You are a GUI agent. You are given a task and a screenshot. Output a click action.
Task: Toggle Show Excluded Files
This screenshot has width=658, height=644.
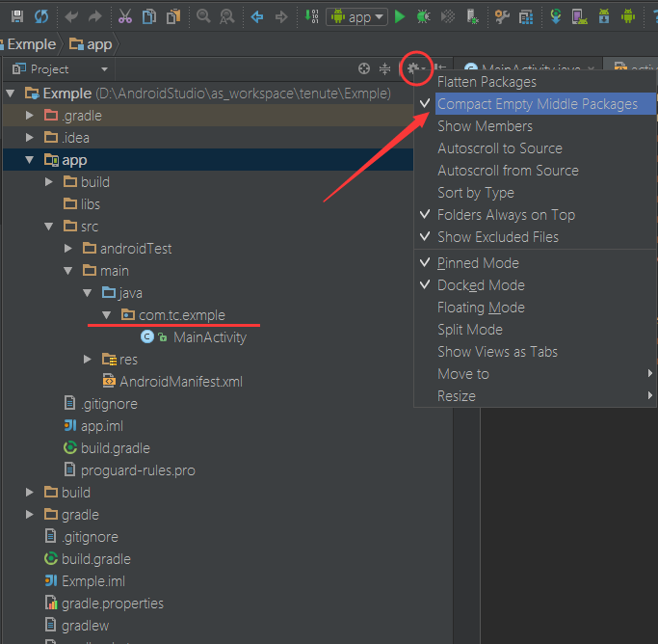click(535, 237)
